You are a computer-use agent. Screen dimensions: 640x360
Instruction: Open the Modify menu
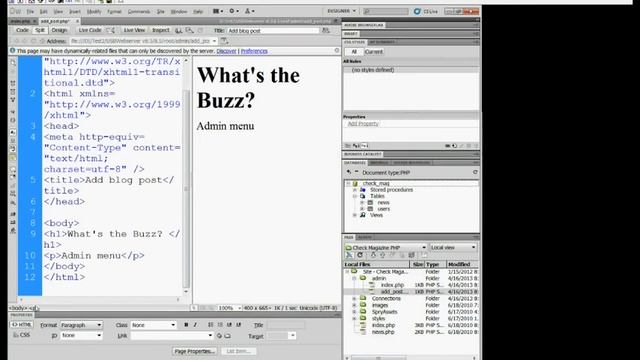pos(94,11)
